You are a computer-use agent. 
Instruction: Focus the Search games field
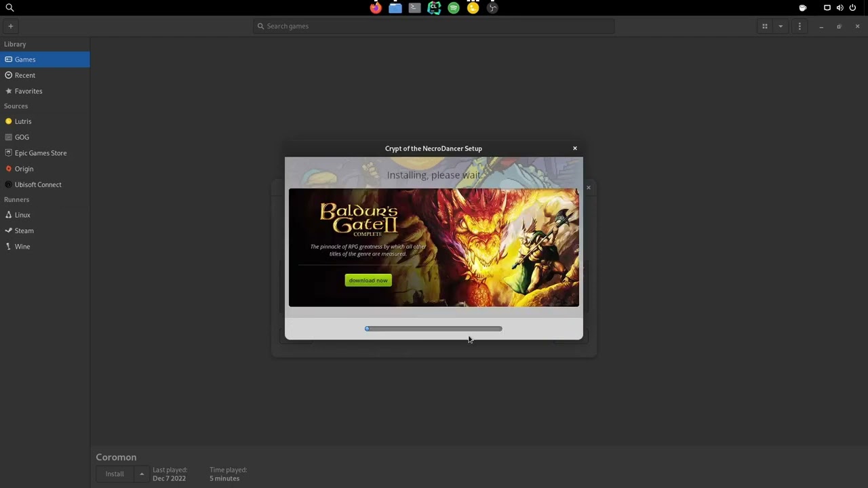click(x=434, y=26)
